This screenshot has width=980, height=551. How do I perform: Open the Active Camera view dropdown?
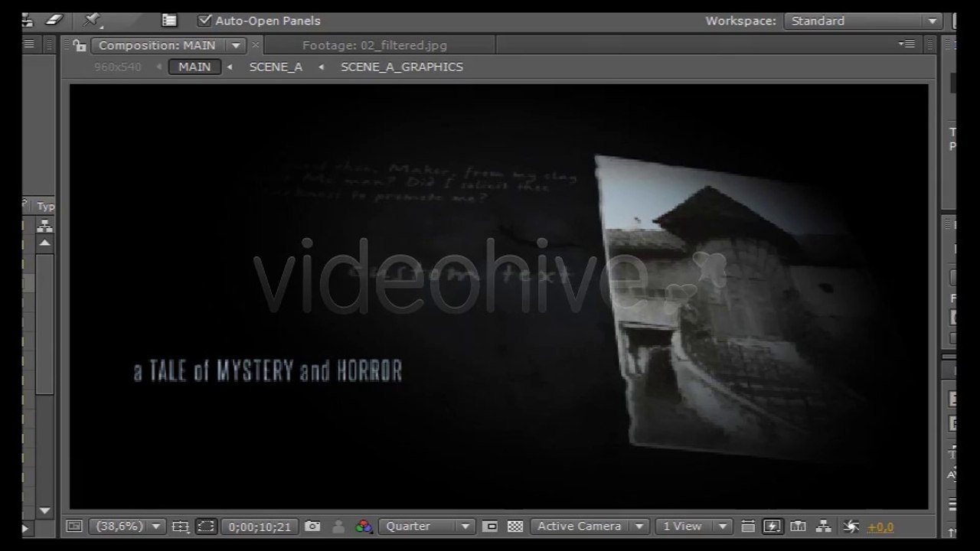click(x=590, y=526)
